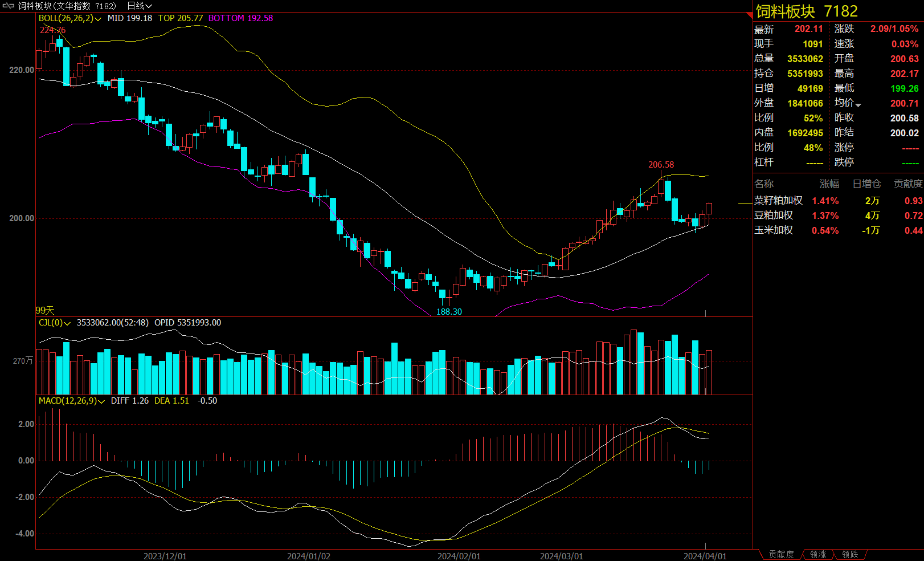The image size is (924, 561).
Task: Switch to the 贡献度 tab at the bottom
Action: [x=781, y=554]
